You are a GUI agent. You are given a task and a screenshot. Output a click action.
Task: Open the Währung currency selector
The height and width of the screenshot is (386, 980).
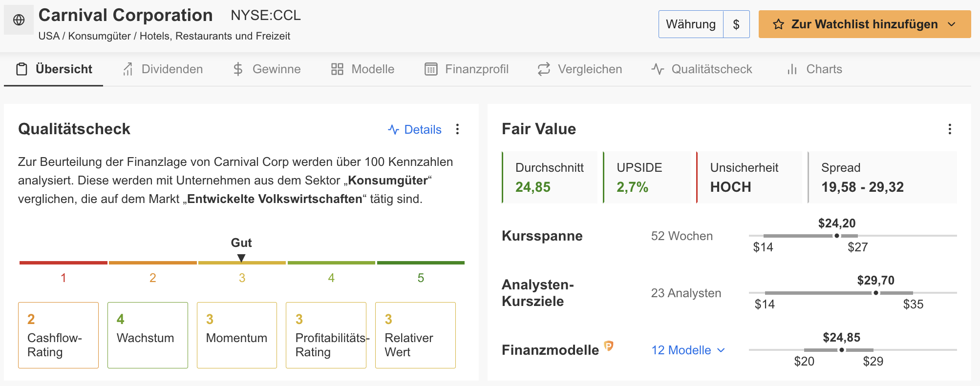(691, 24)
